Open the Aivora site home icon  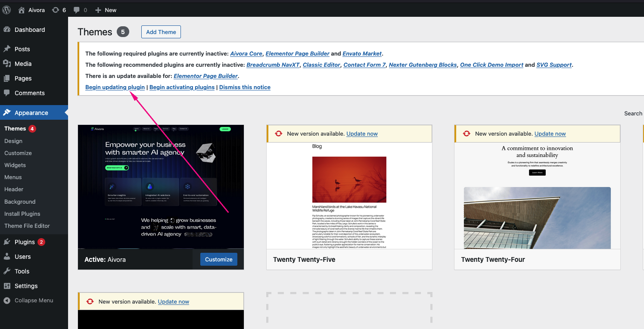[22, 10]
